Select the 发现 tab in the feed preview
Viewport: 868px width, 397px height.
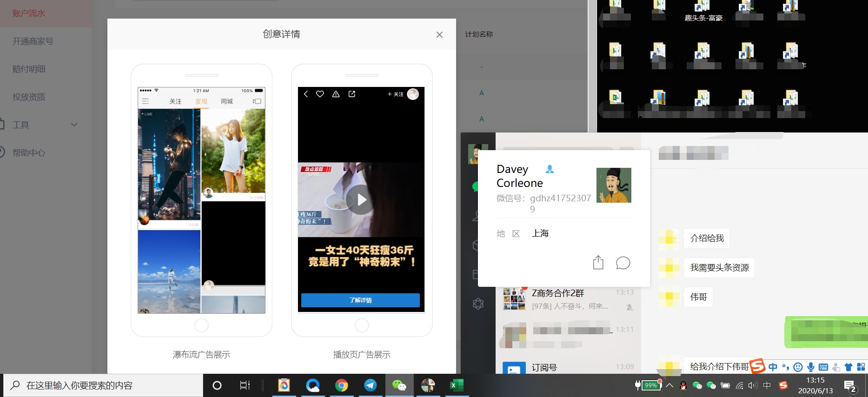coord(201,101)
